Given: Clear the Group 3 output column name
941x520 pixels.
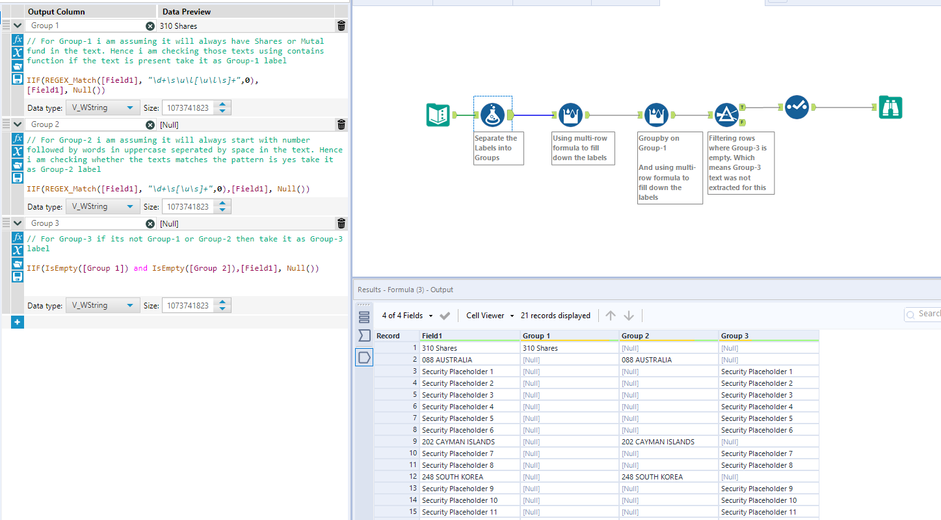Looking at the screenshot, I should click(x=150, y=223).
